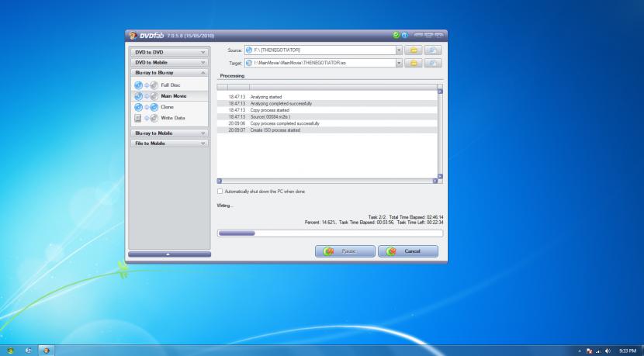Viewport: 644px width, 356px height.
Task: Browse target folder with yellow folder button
Action: [414, 63]
